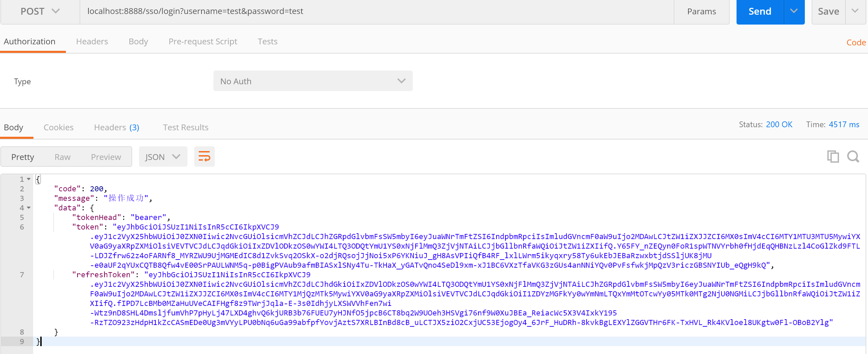Screen dimensions: 868x354
Task: Select the Preview response view
Action: pos(106,157)
